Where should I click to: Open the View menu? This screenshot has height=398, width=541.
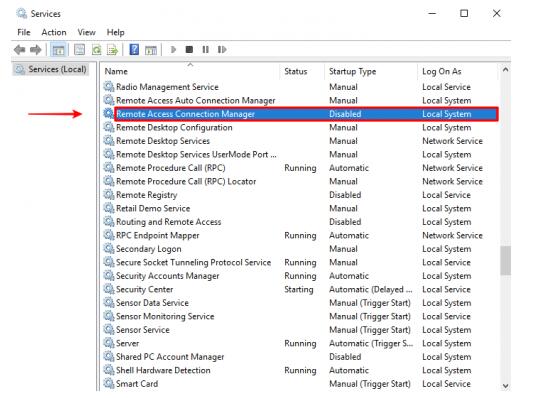(x=86, y=32)
